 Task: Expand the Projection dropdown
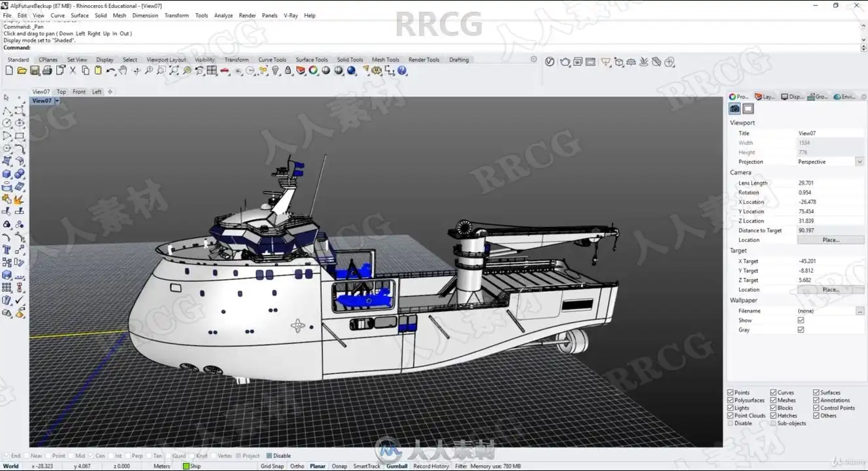[x=860, y=162]
